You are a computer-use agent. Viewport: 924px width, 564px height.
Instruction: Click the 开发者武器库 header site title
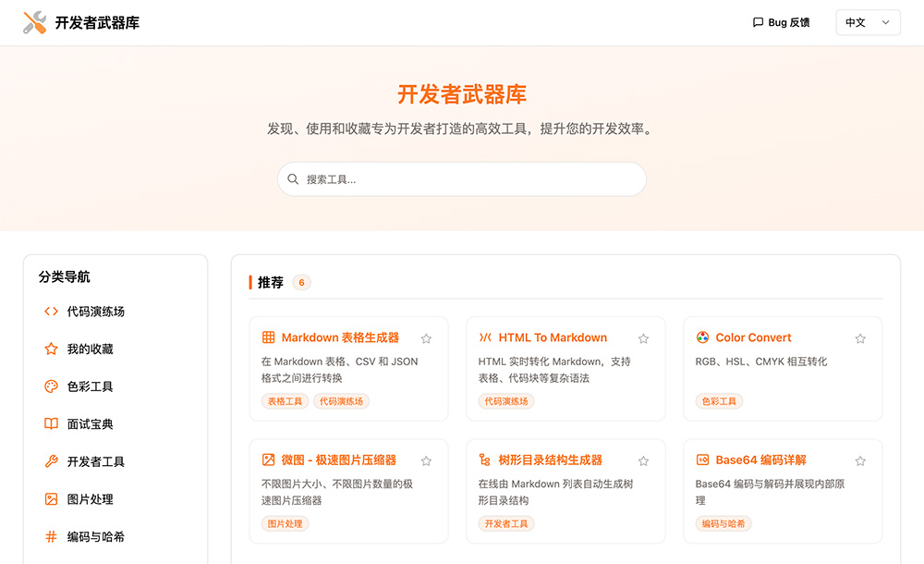point(97,22)
